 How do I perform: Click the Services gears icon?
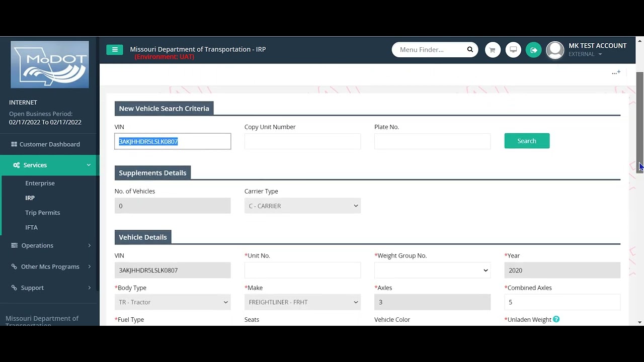point(17,165)
